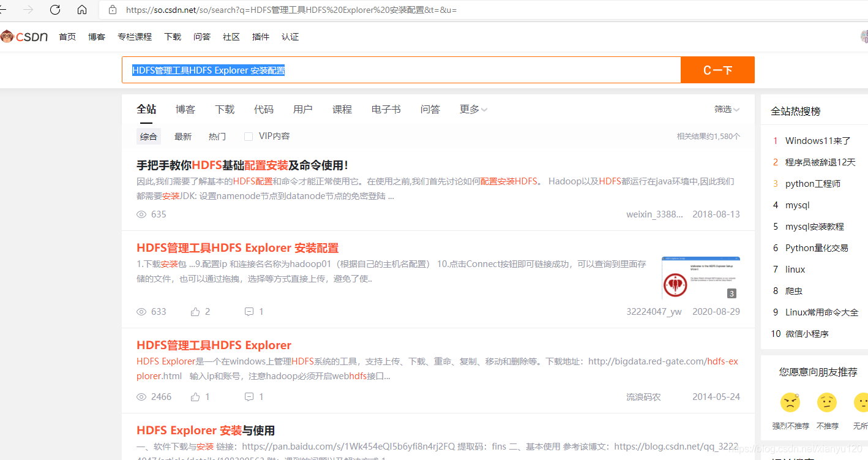Screen dimensions: 868x460
Task: Open result 手把手教你HDFS基础配置安装及命令使用
Action: (242, 165)
